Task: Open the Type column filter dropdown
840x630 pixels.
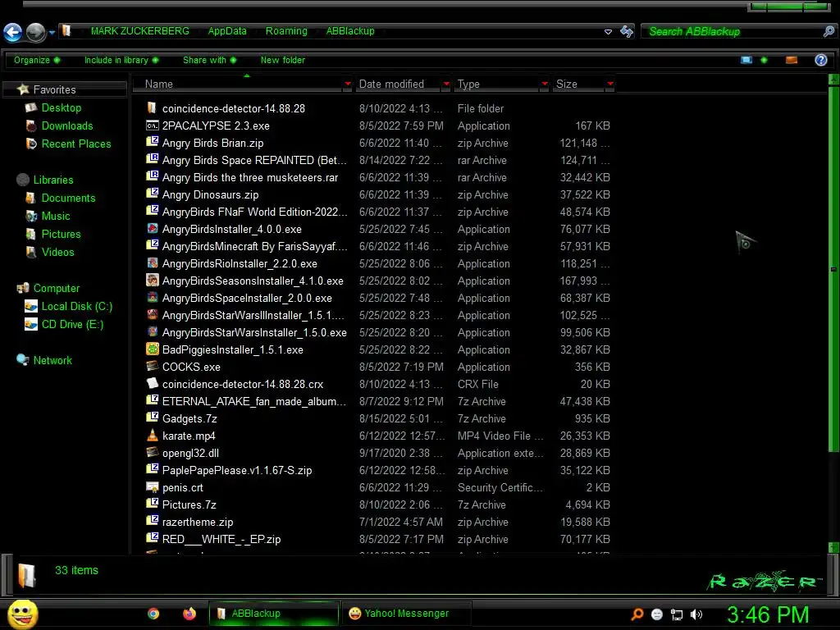Action: [545, 84]
